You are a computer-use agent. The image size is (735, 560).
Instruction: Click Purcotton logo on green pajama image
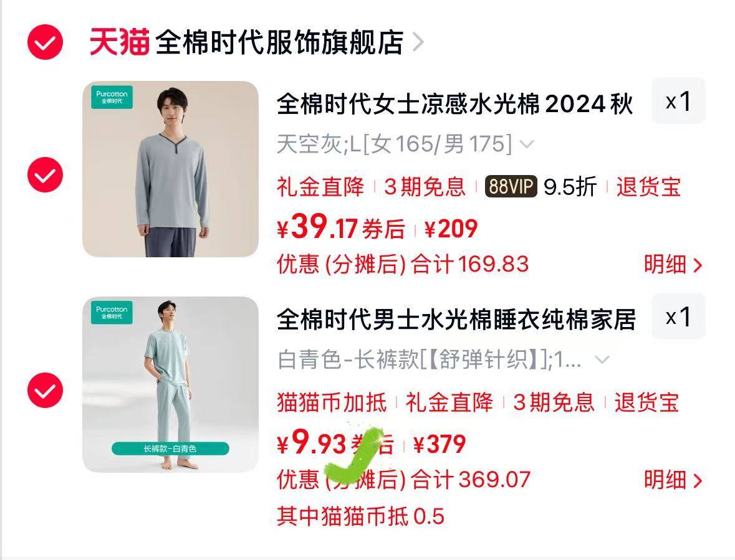point(112,312)
